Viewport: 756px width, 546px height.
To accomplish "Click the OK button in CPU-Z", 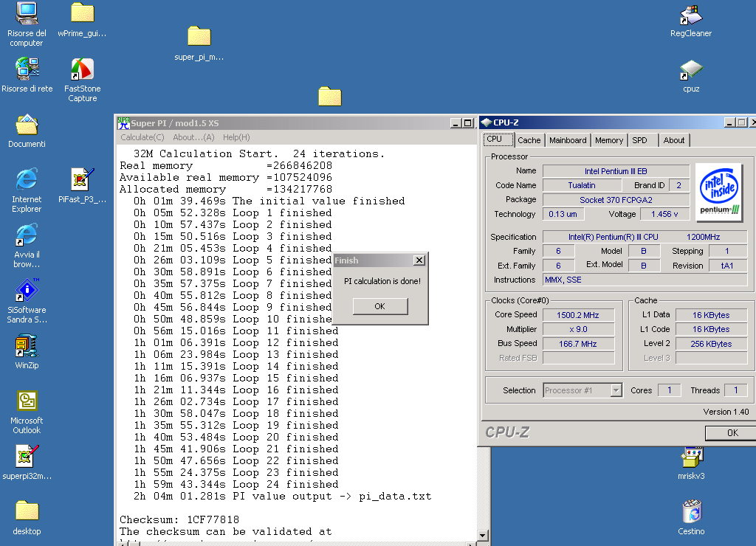I will (732, 433).
